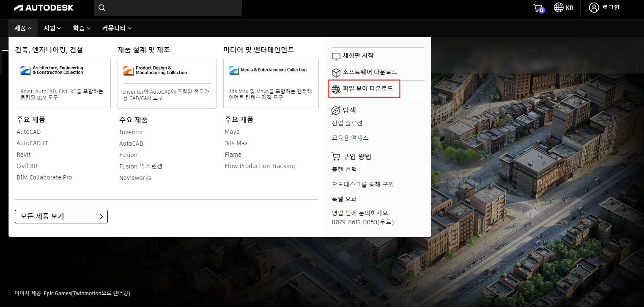Click the globe icon beside 파일 뷰어 다운로드
This screenshot has width=644, height=307.
point(336,89)
